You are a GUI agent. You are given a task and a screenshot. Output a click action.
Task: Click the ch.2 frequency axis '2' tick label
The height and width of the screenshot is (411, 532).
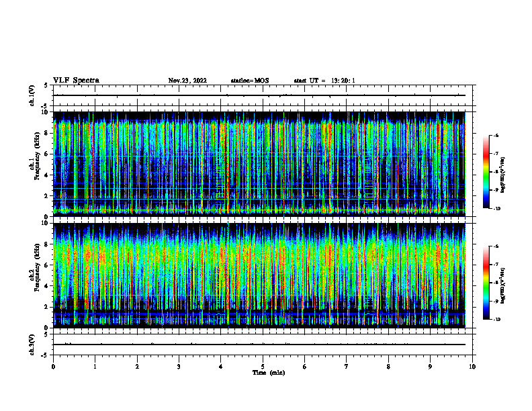click(46, 307)
